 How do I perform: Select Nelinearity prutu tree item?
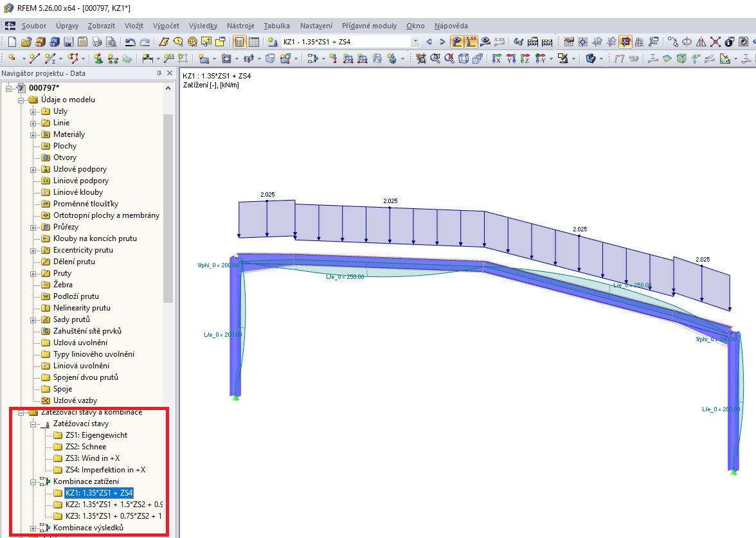[x=82, y=307]
